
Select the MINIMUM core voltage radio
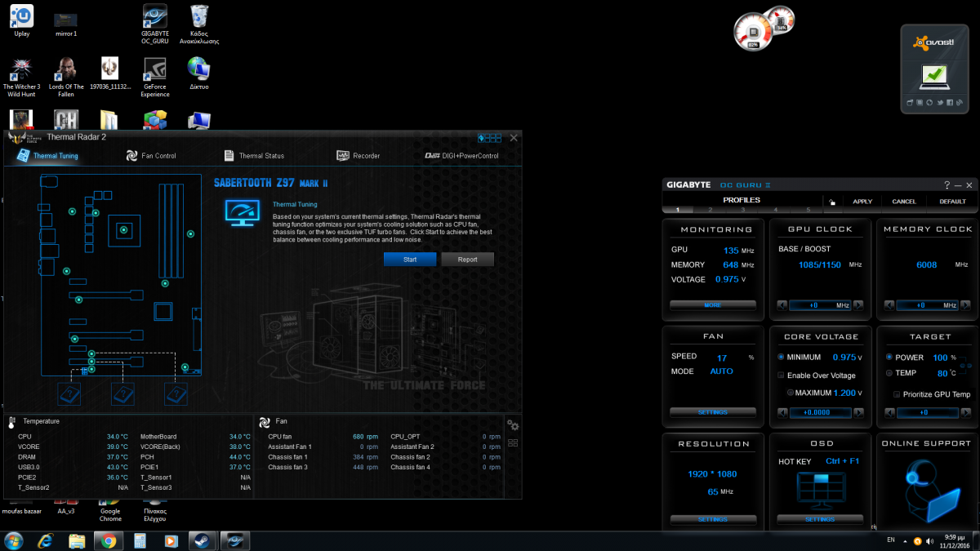pos(781,358)
